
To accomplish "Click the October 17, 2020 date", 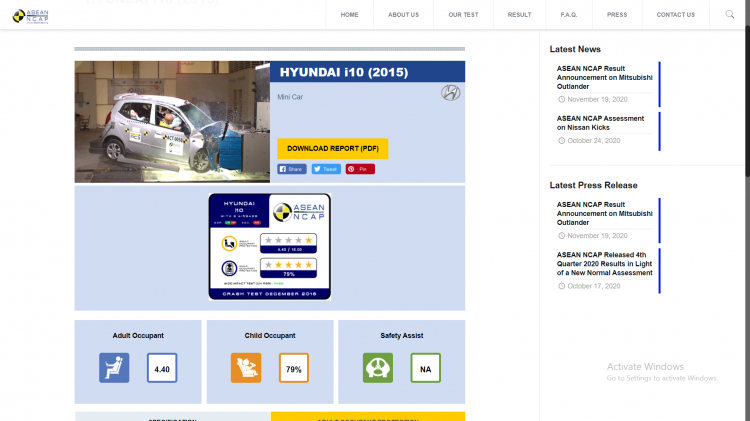I will [594, 286].
